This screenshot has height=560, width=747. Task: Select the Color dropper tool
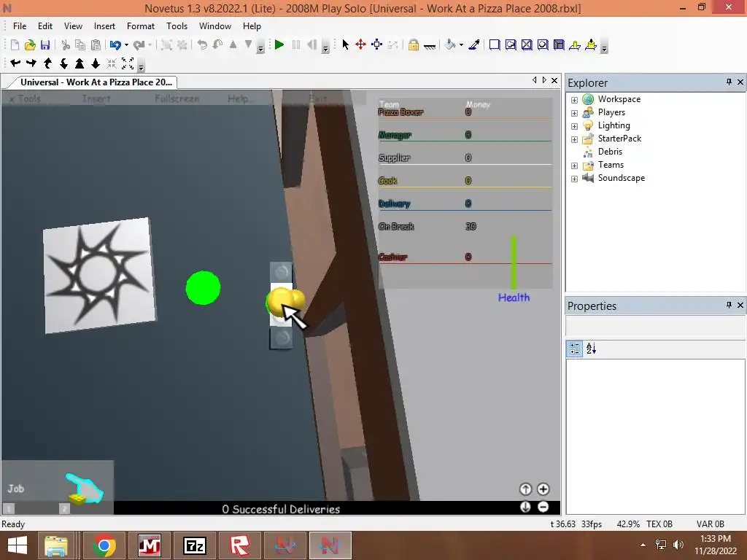click(474, 44)
